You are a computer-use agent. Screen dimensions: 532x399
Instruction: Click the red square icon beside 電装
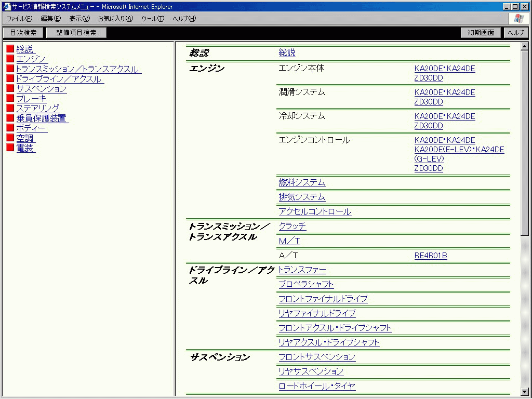pos(10,147)
